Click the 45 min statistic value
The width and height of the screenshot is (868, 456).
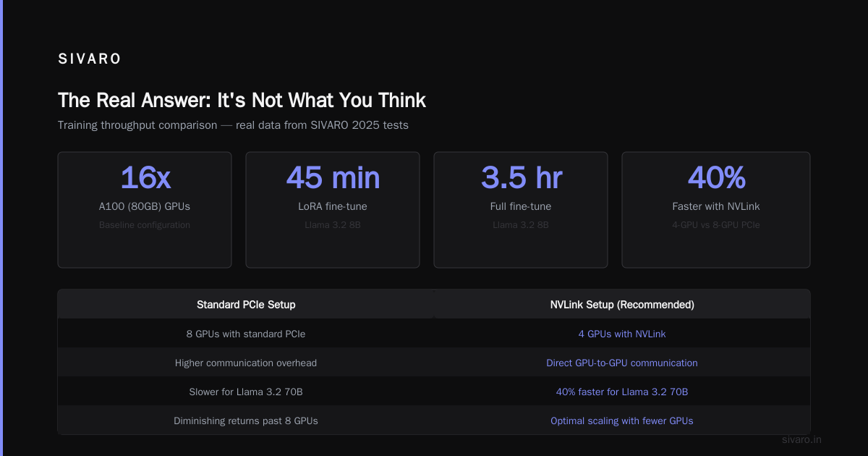333,177
